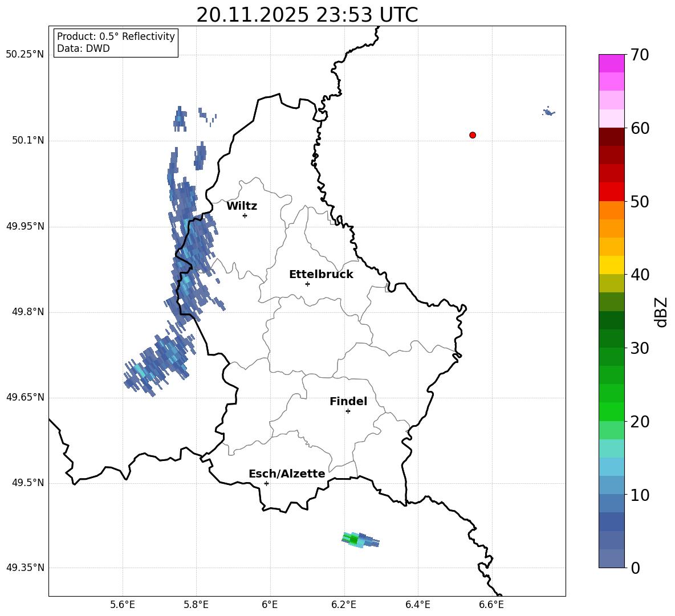Click the Esch/Alzette station cross marker
Image resolution: width=675 pixels, height=616 pixels.
(266, 483)
